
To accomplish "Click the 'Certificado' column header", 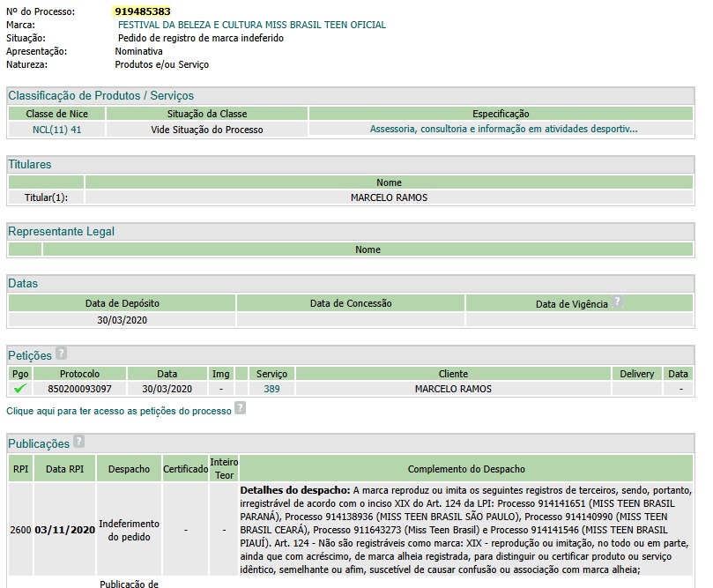I will pos(186,469).
